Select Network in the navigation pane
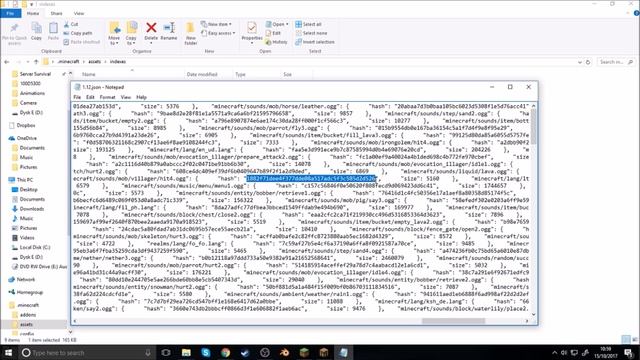The height and width of the screenshot is (360, 640). (26, 280)
